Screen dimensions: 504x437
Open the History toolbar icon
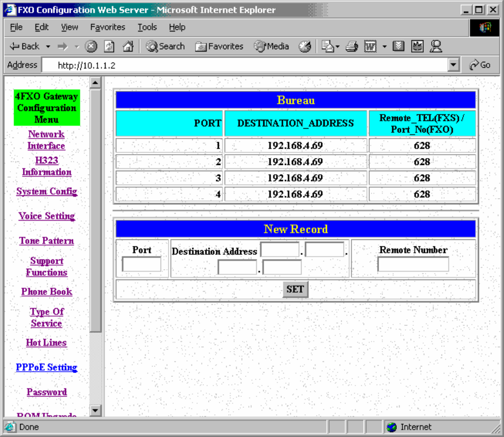tap(305, 46)
